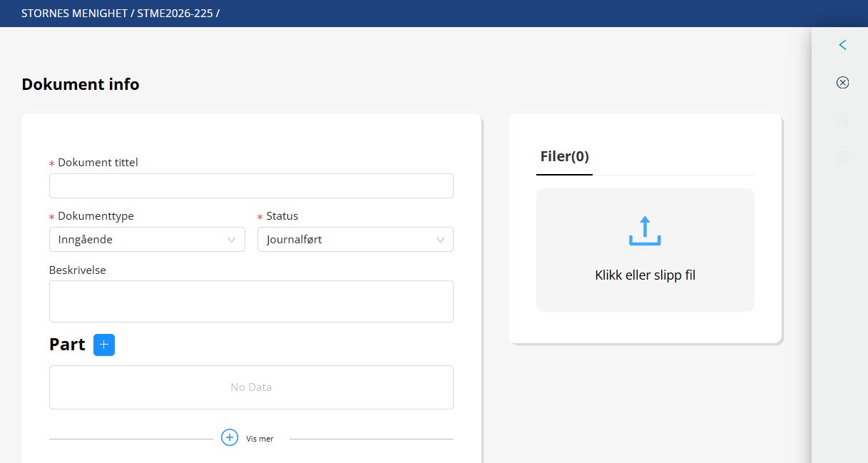Click the circled X cancel icon
Image resolution: width=868 pixels, height=463 pixels.
842,83
